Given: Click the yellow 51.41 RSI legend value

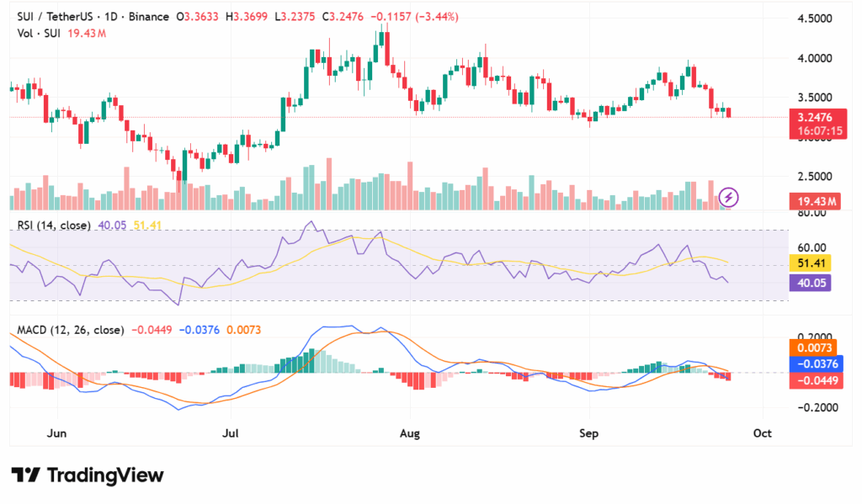Looking at the screenshot, I should point(147,225).
